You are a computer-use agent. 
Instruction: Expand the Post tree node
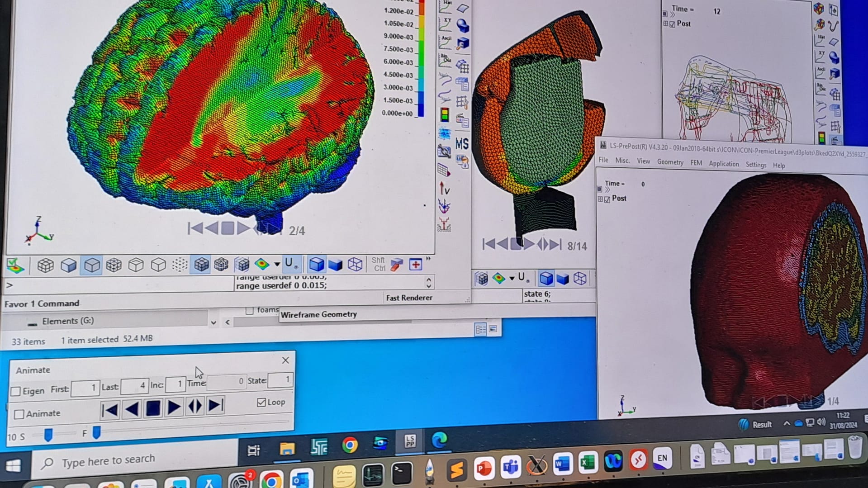point(600,199)
